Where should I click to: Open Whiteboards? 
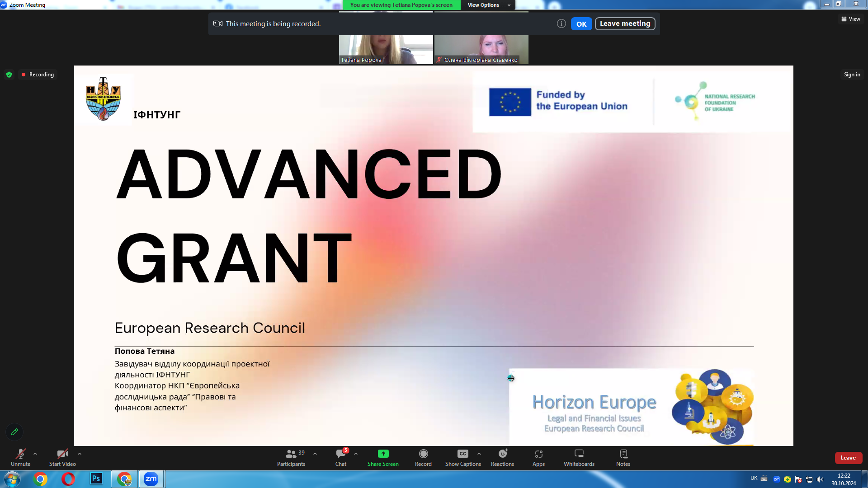[x=579, y=454]
